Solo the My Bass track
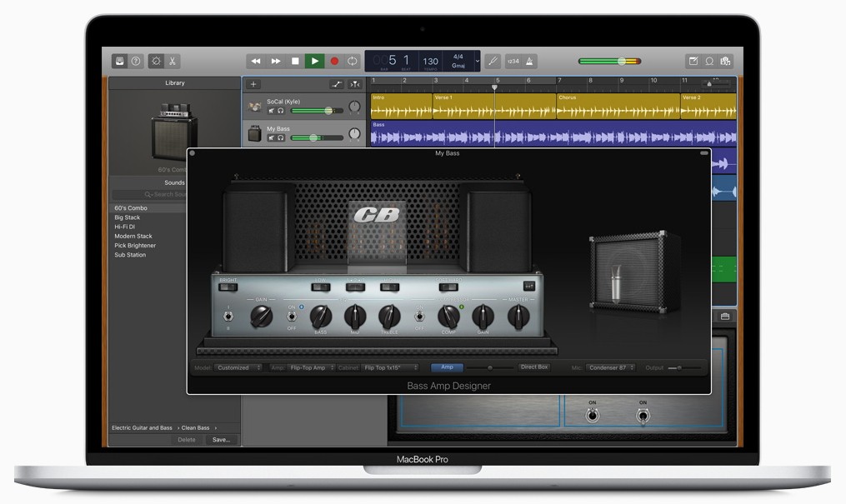 coord(281,138)
